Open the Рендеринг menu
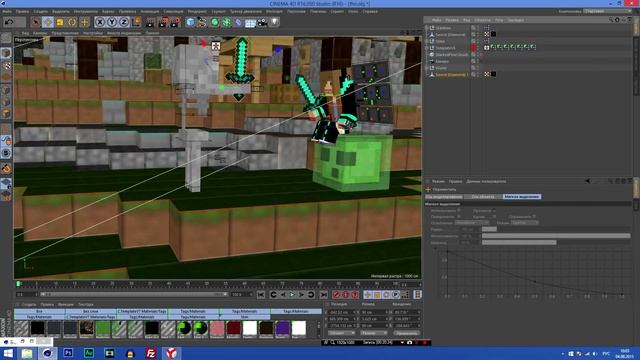 [x=197, y=11]
